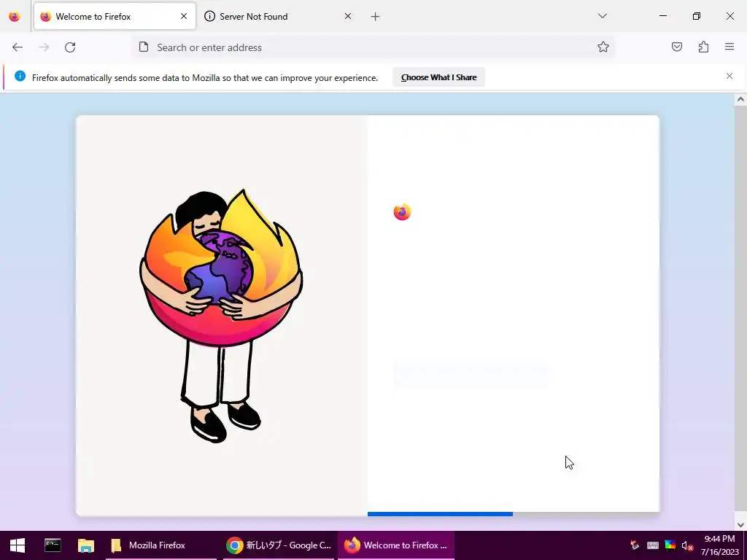The width and height of the screenshot is (747, 560).
Task: Expand the List all tabs chevron
Action: pos(602,16)
